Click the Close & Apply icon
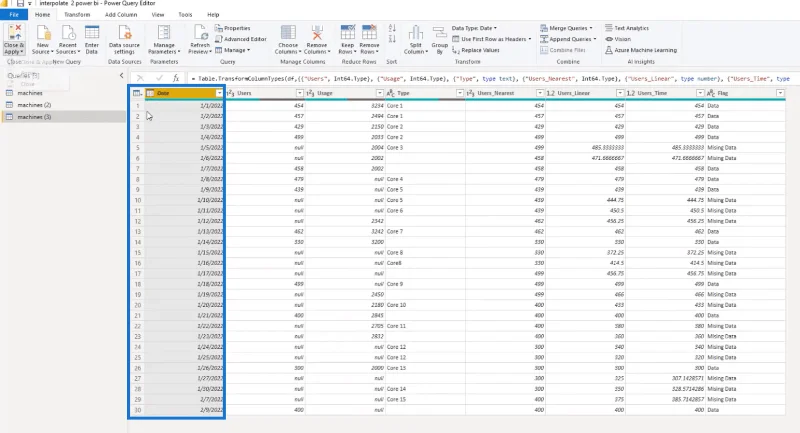The image size is (800, 433). click(x=14, y=33)
